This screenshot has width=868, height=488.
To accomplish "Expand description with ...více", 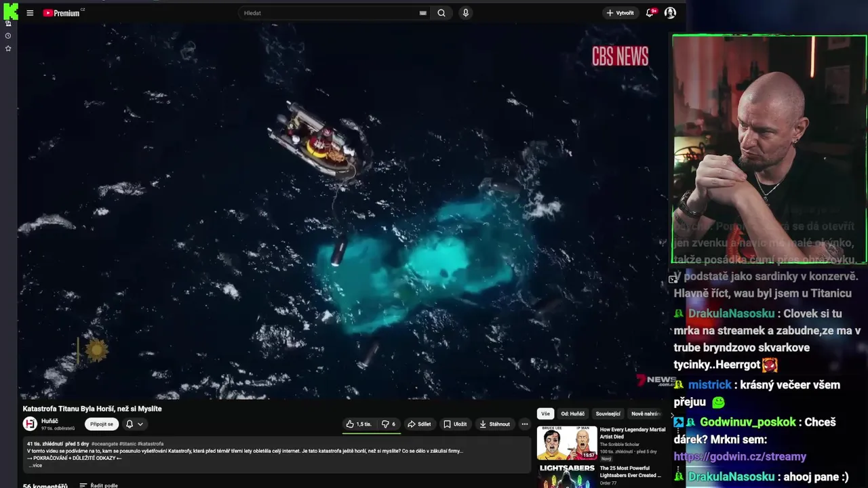I will [x=35, y=466].
